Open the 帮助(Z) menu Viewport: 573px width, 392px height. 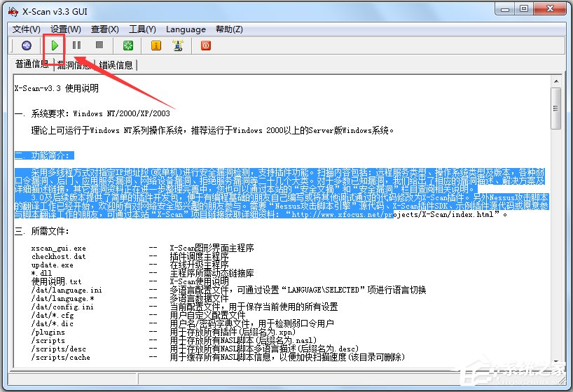tap(229, 29)
